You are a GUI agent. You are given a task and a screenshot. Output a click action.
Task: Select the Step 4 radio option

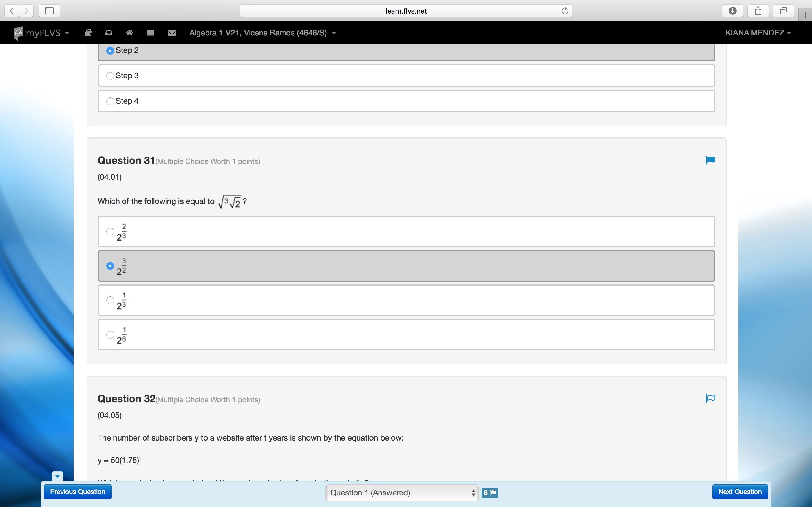pyautogui.click(x=110, y=101)
